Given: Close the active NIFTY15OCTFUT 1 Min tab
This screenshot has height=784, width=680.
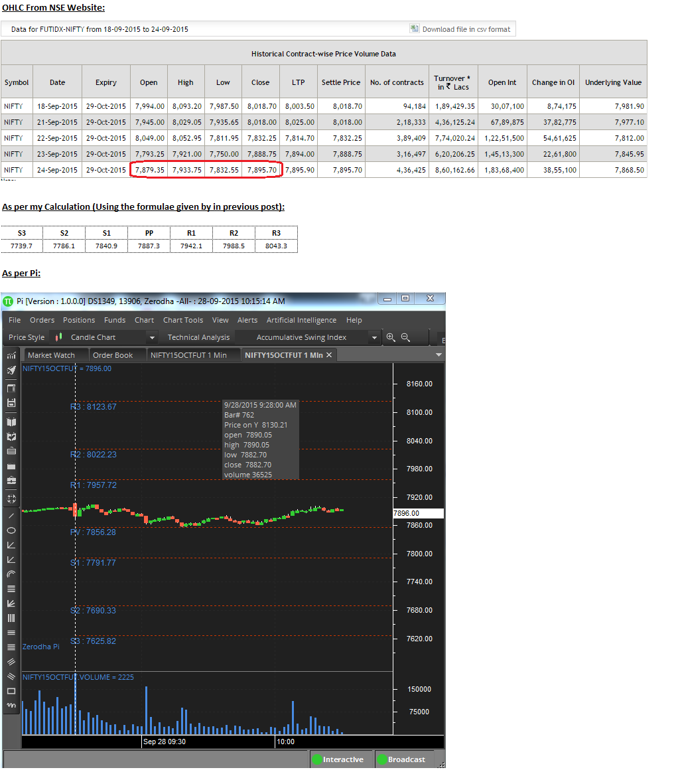Looking at the screenshot, I should pos(329,355).
